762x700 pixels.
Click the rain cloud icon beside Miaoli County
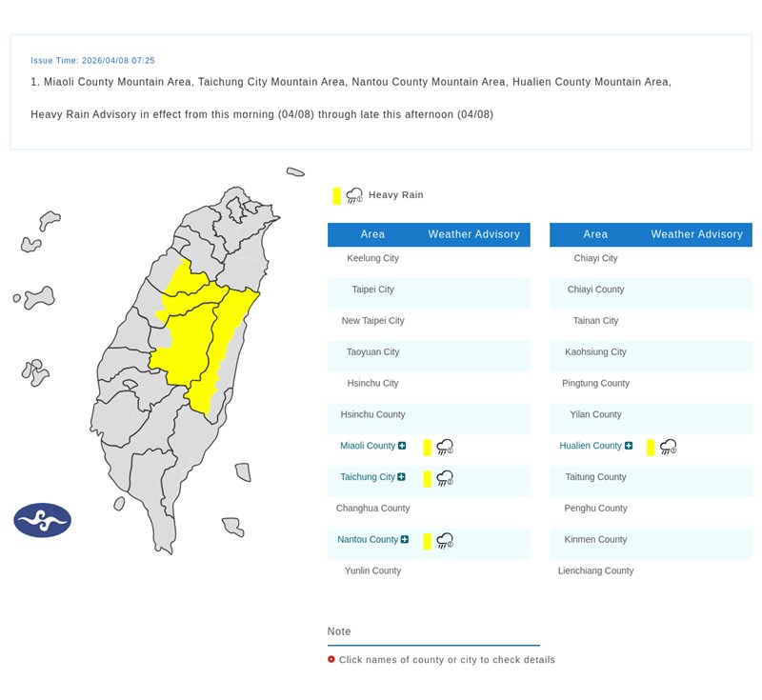(x=445, y=447)
